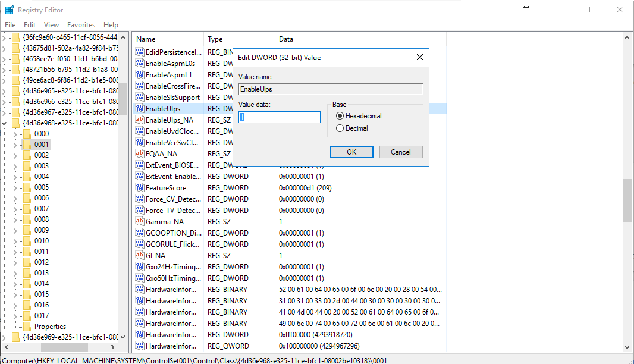Expand subkey 0008 in the tree

pos(15,220)
